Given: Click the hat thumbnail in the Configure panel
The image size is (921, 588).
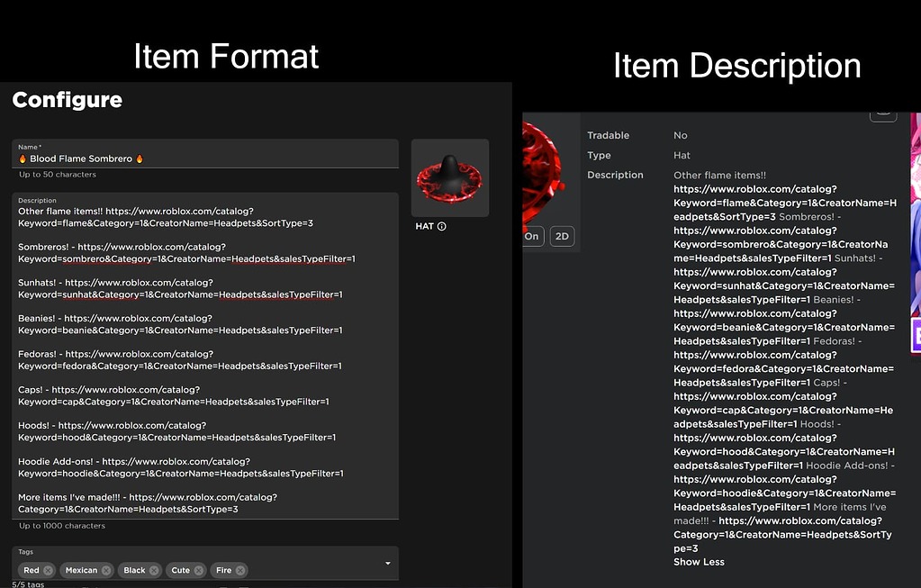Looking at the screenshot, I should pyautogui.click(x=450, y=177).
